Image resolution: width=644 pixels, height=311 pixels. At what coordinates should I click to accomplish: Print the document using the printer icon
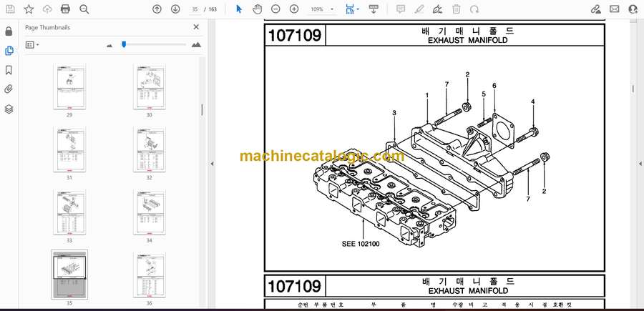[x=65, y=9]
